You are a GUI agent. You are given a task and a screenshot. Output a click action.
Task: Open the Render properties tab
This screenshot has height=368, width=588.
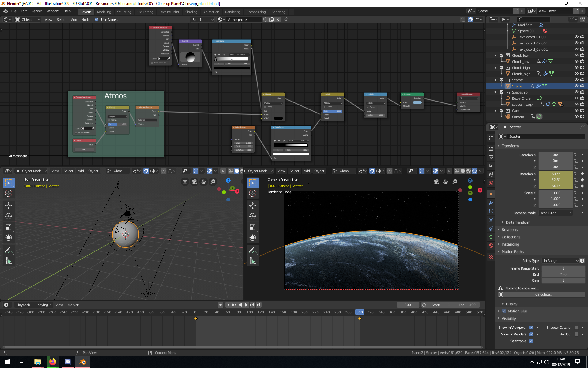pyautogui.click(x=491, y=149)
